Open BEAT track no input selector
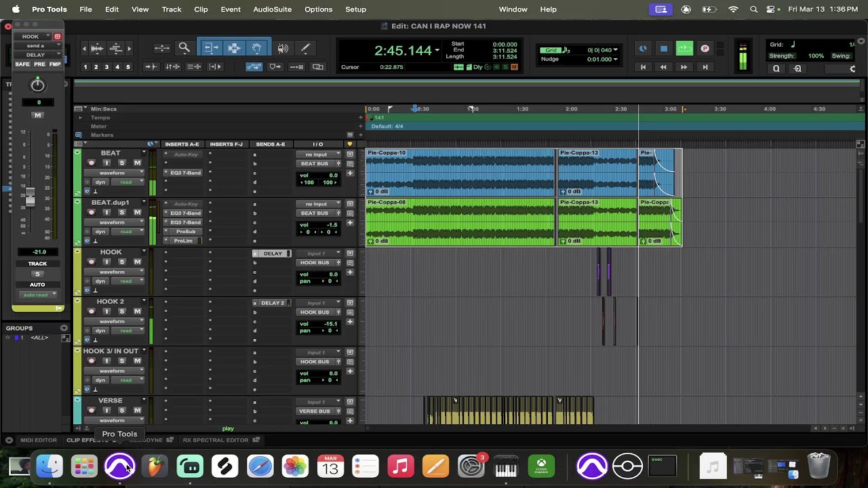Viewport: 868px width, 488px height. (x=319, y=154)
